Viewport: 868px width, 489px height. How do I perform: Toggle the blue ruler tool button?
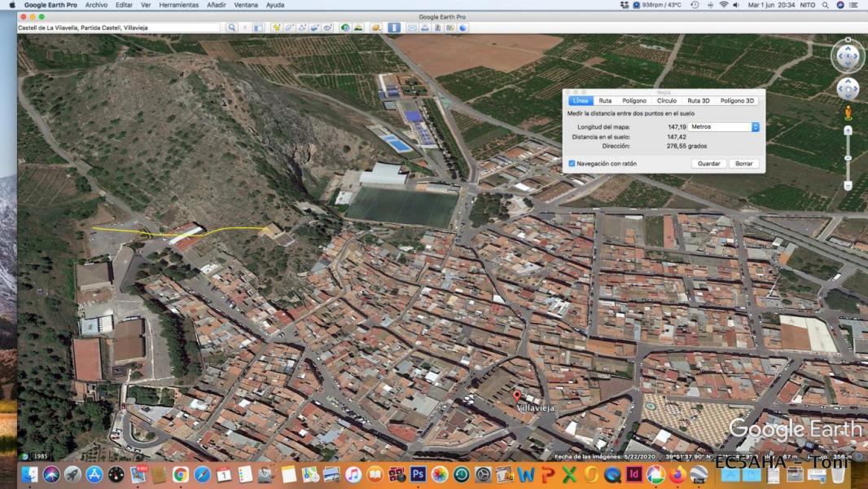point(394,28)
